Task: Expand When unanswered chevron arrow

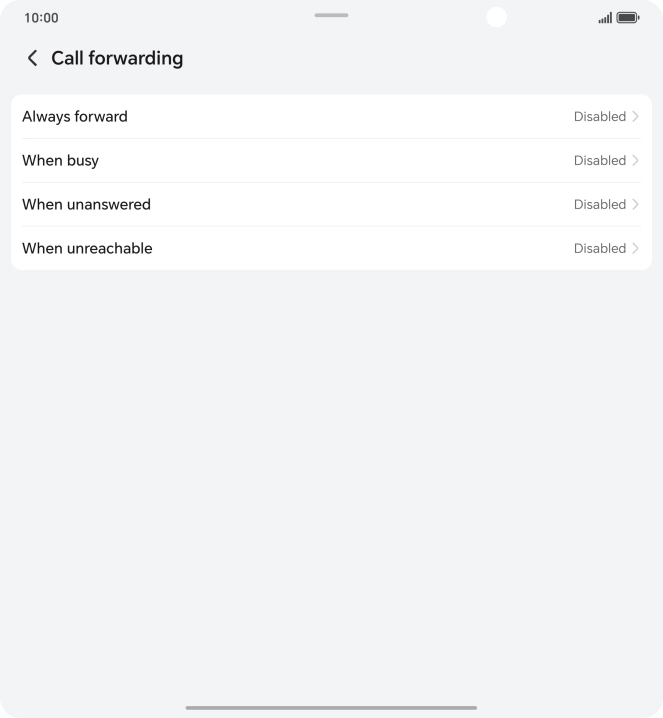Action: pyautogui.click(x=636, y=204)
